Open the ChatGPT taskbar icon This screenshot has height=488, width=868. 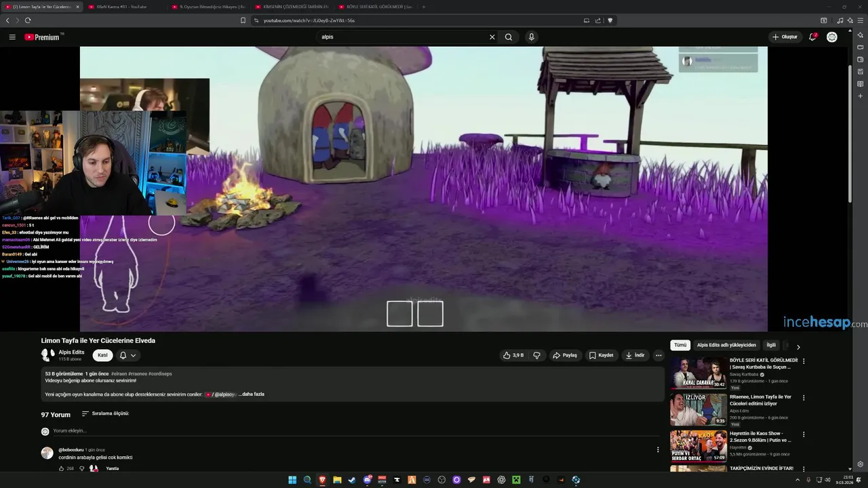coord(501,480)
